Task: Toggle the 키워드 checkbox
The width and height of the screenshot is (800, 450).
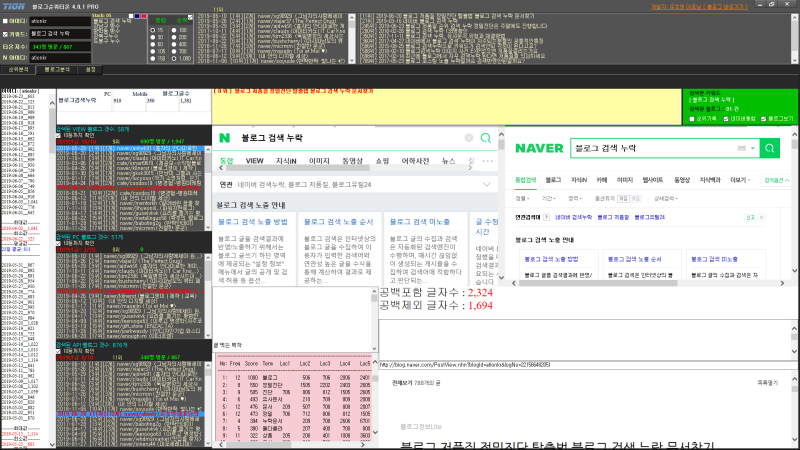Action: pos(6,34)
